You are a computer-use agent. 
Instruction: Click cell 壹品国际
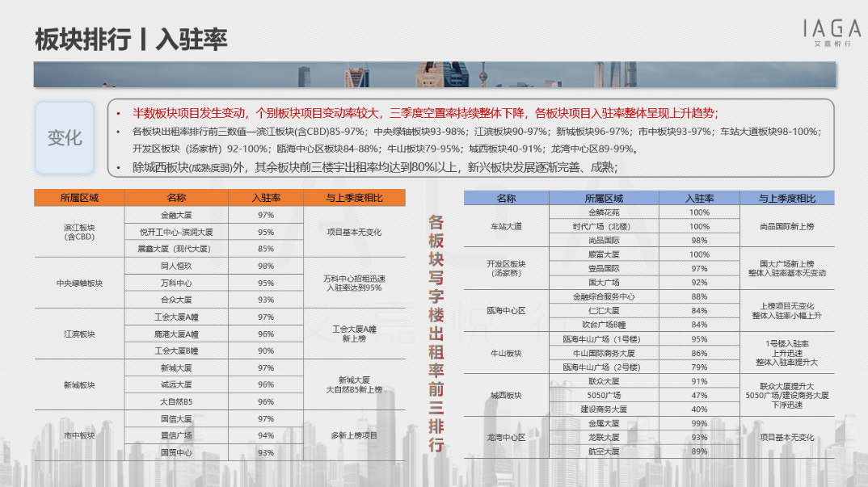tap(604, 268)
